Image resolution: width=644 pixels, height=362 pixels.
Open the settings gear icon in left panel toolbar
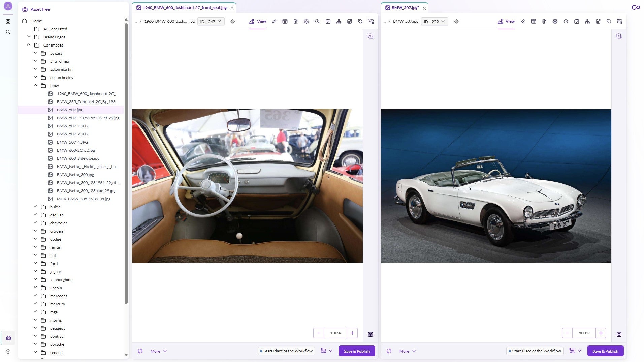pyautogui.click(x=306, y=21)
